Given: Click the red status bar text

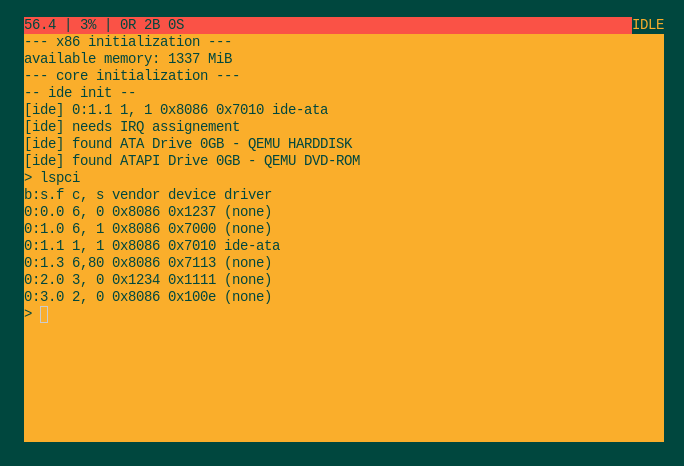Looking at the screenshot, I should (104, 25).
